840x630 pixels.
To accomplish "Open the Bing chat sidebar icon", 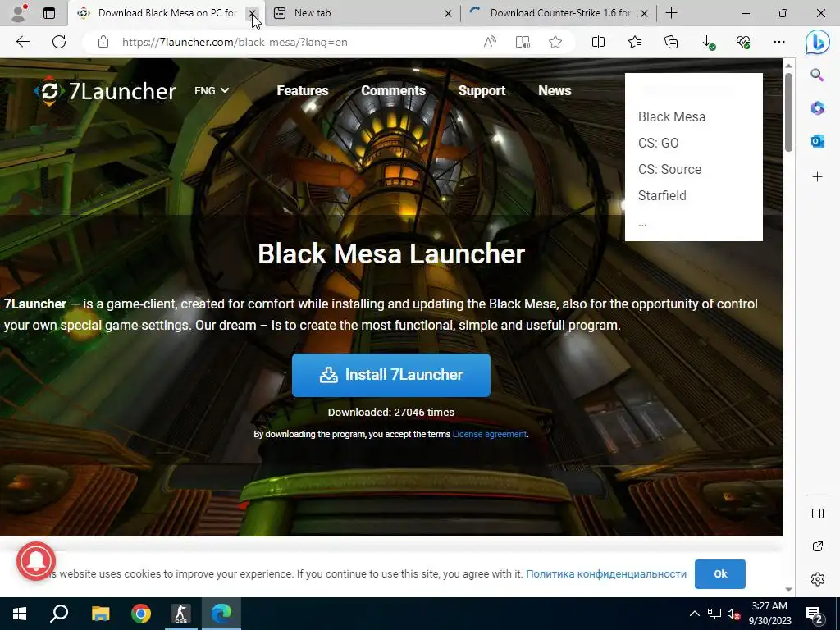I will [818, 42].
